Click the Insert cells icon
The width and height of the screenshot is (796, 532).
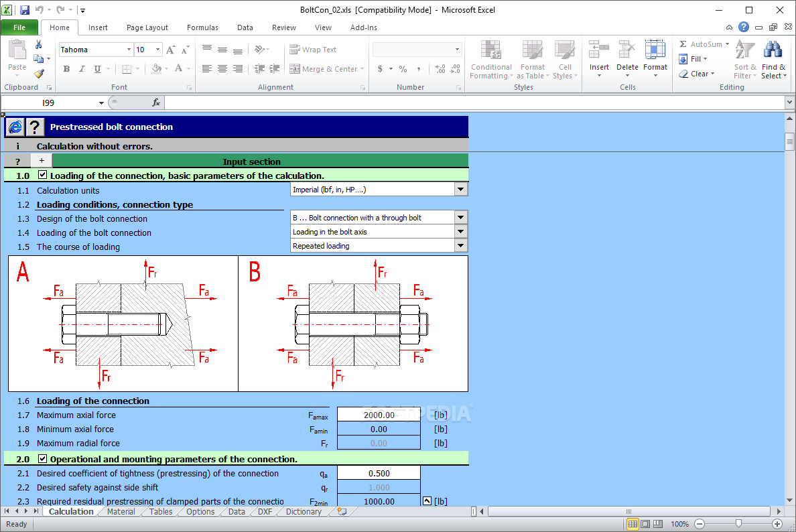(x=599, y=51)
